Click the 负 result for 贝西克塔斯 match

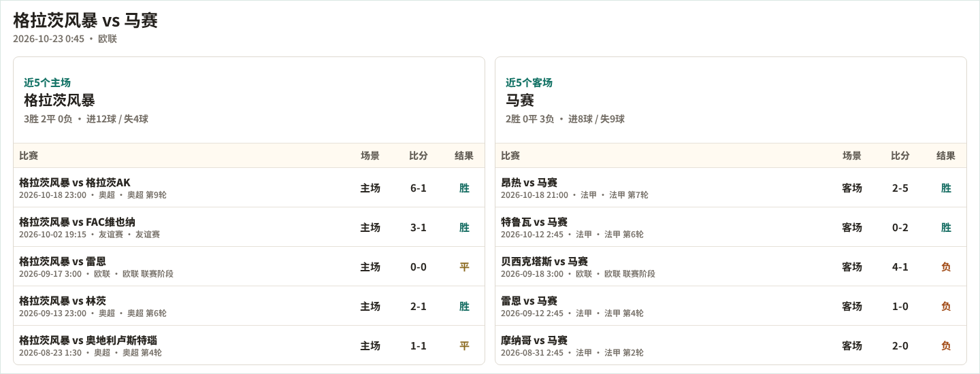[946, 267]
